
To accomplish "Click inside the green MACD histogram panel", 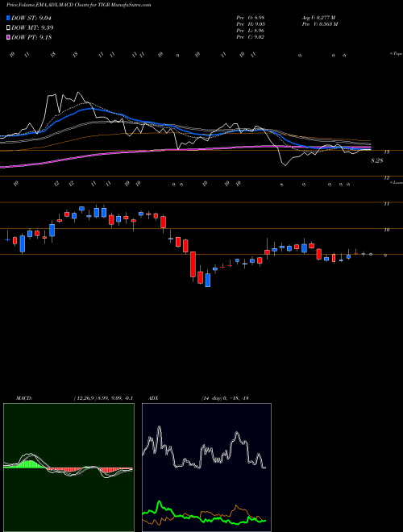I will click(69, 468).
